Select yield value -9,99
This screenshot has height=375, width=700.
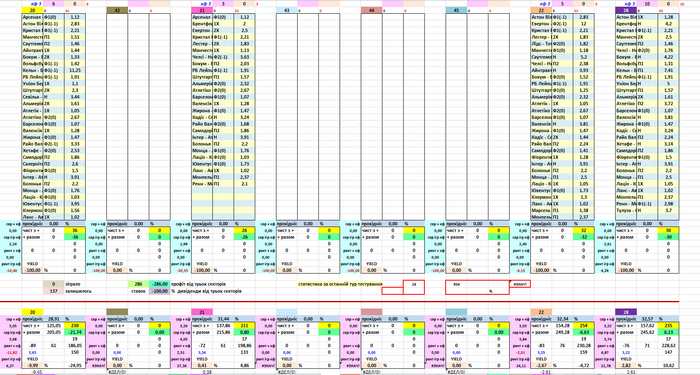33,365
